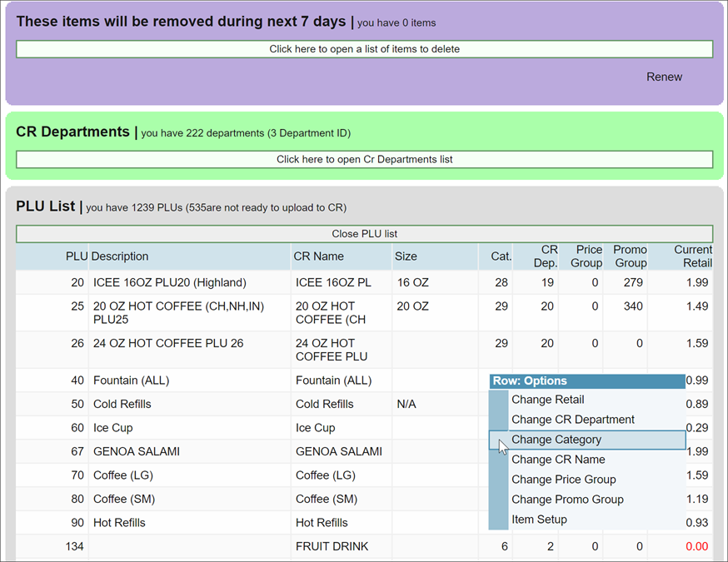Choose Change CR Department option
The height and width of the screenshot is (562, 728).
tap(573, 420)
